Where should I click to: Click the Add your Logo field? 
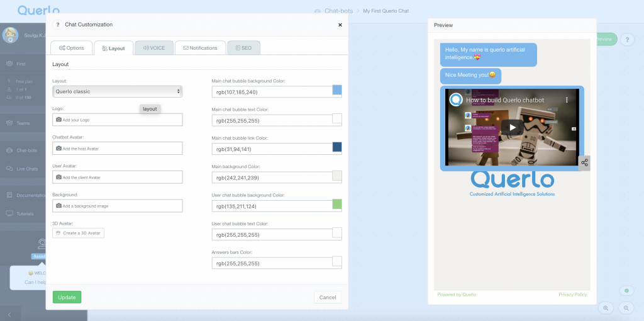(118, 120)
